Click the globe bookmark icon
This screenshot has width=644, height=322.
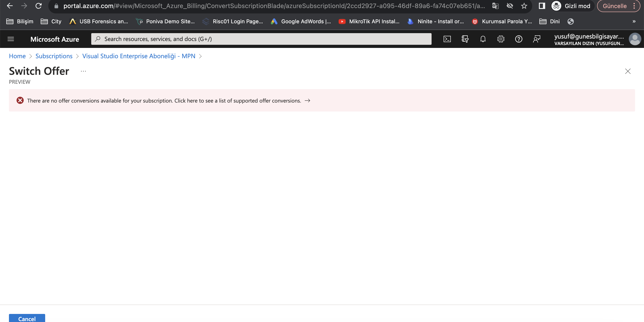pyautogui.click(x=570, y=21)
